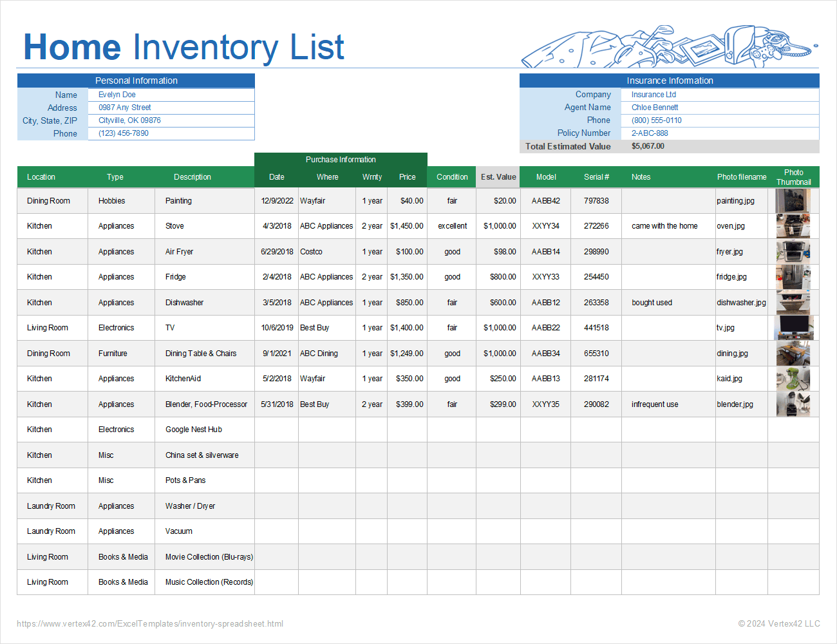Viewport: 837px width, 644px height.
Task: Select the Insurance Information header bar
Action: click(x=670, y=80)
